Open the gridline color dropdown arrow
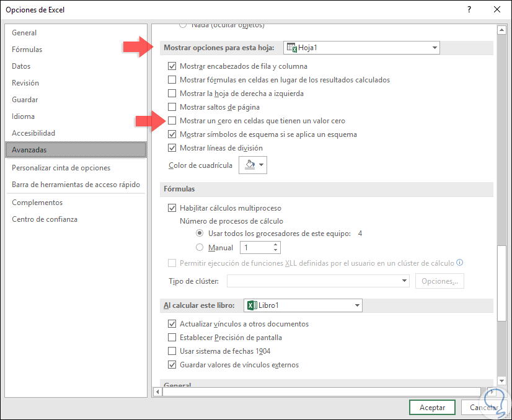Viewport: 512px width, 420px height. pos(261,165)
